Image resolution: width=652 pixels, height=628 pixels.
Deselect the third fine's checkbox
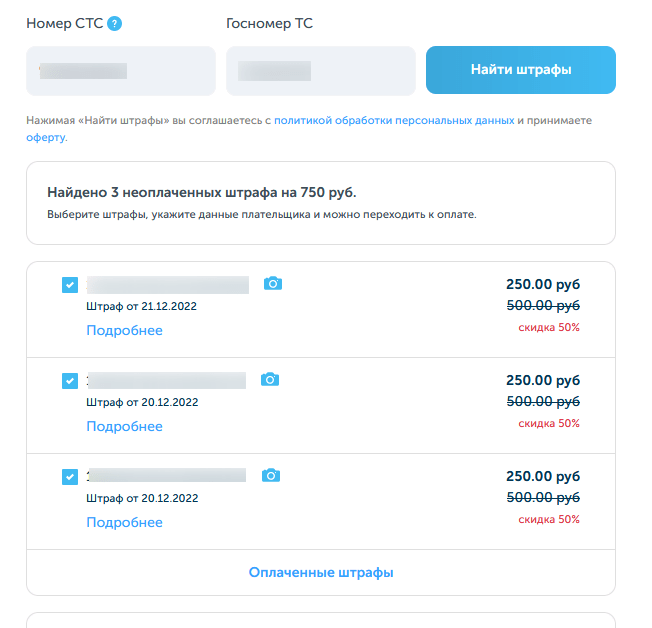click(x=69, y=477)
